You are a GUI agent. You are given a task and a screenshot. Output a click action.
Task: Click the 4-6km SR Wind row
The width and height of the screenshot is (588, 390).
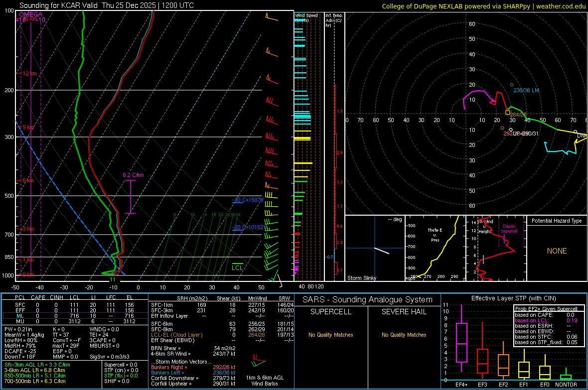(x=193, y=354)
